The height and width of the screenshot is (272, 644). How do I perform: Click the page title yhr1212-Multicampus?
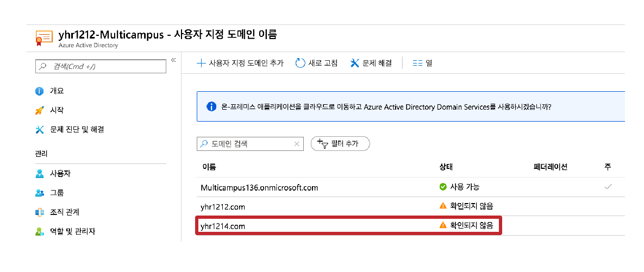coord(111,35)
